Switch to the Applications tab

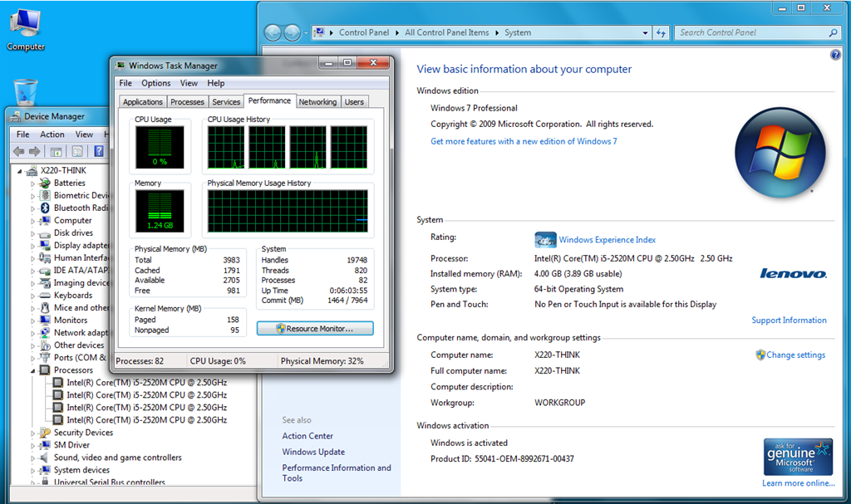142,101
